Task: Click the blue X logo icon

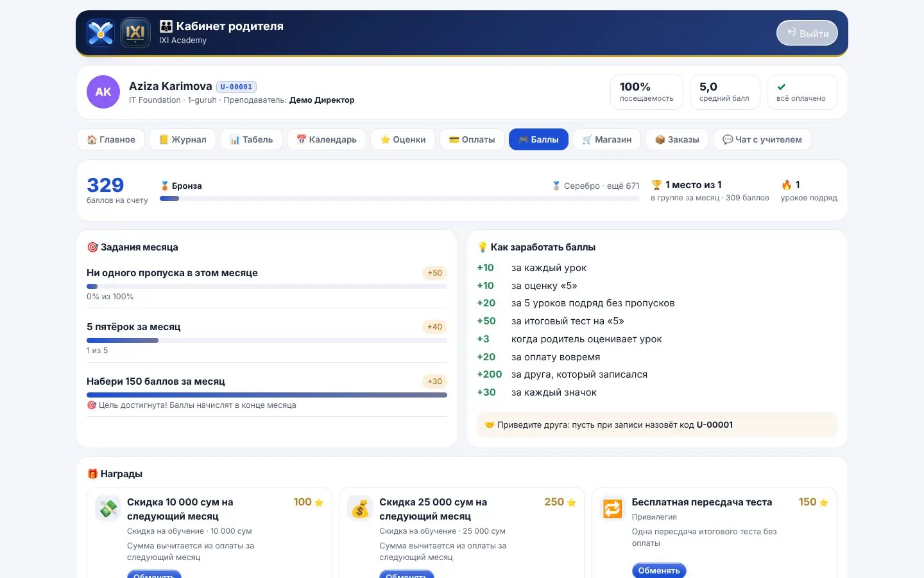Action: (x=101, y=33)
